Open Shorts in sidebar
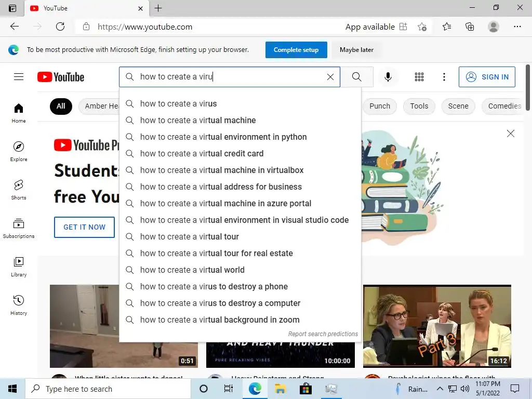Screen dimensions: 532x399 [19, 190]
